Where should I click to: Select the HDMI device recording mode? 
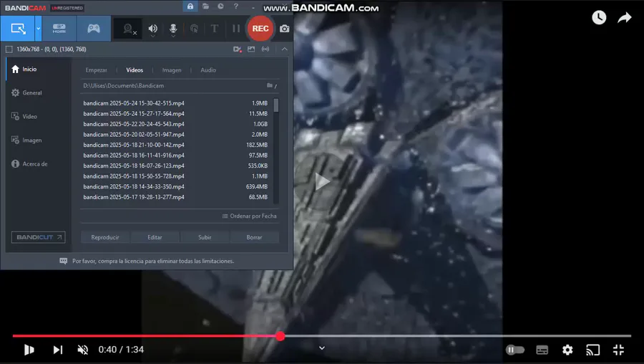[59, 29]
